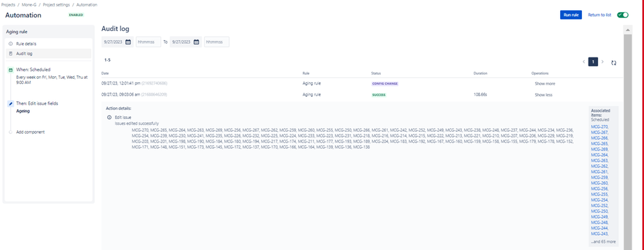The width and height of the screenshot is (644, 250).
Task: Open the Return to list link
Action: pyautogui.click(x=599, y=15)
